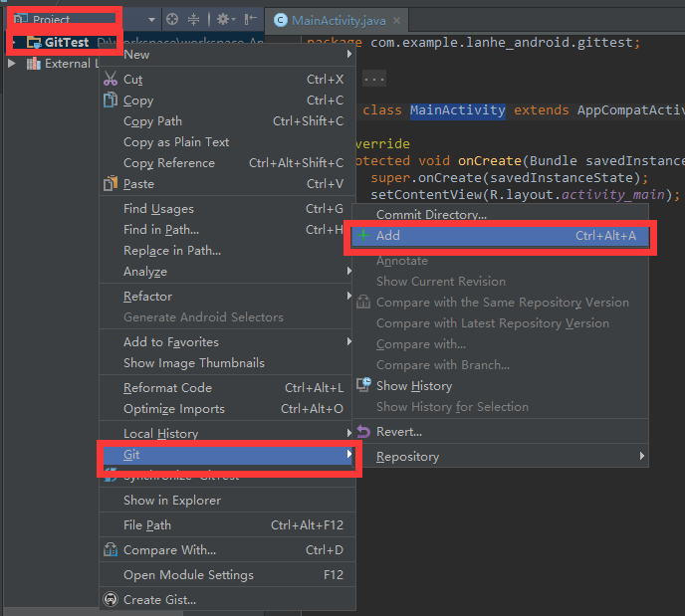The width and height of the screenshot is (685, 616).
Task: Select Show History in Git submenu
Action: click(x=501, y=386)
